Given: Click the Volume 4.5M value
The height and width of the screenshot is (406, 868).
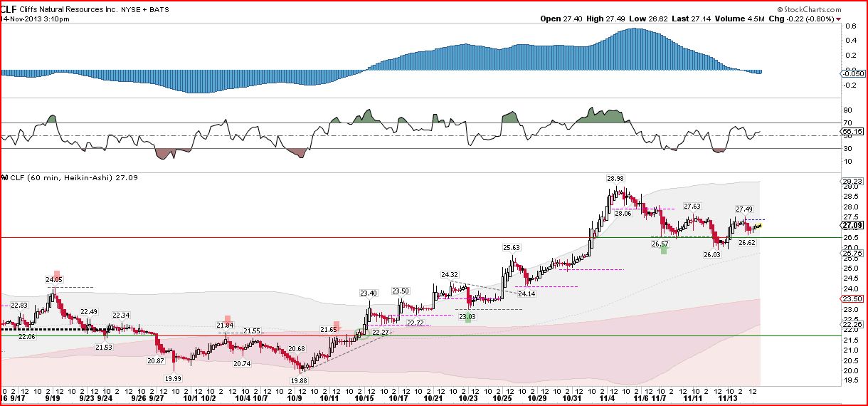Looking at the screenshot, I should (x=739, y=19).
